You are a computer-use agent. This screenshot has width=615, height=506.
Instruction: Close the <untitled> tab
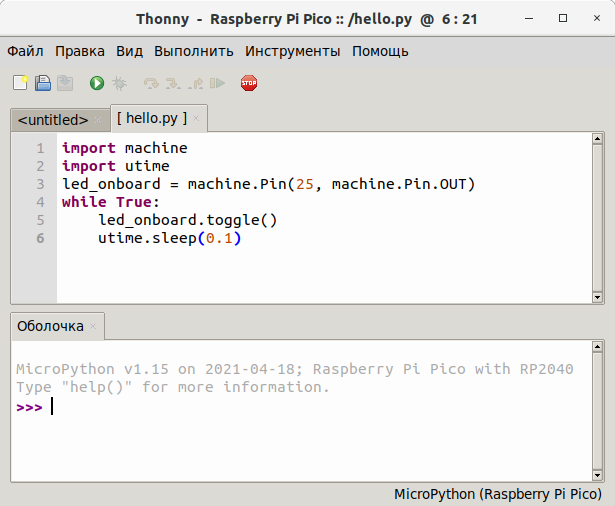pos(98,120)
